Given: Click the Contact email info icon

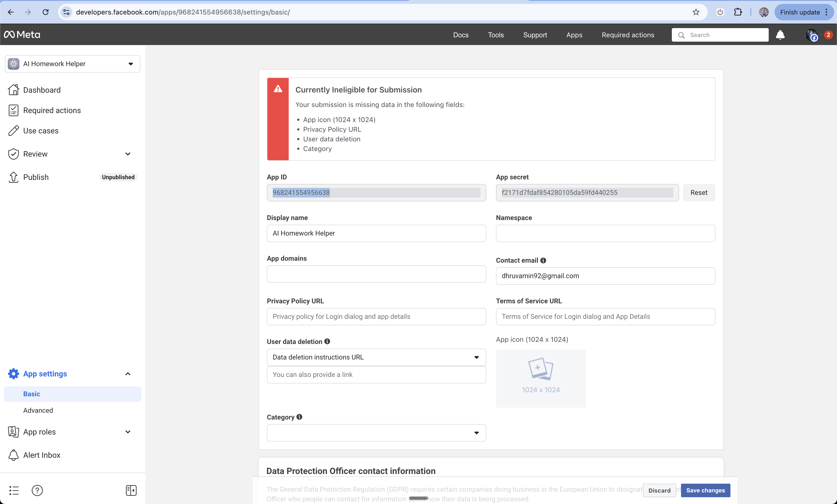Looking at the screenshot, I should [543, 260].
